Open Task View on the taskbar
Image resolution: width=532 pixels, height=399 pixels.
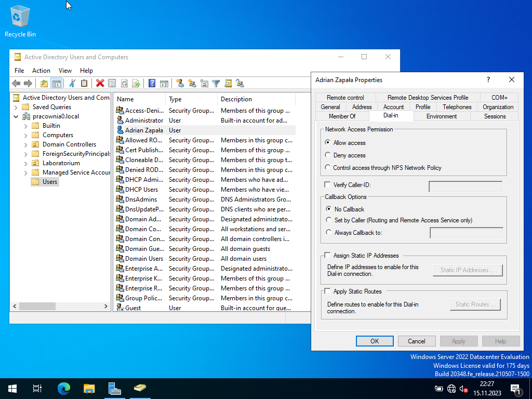(x=37, y=388)
